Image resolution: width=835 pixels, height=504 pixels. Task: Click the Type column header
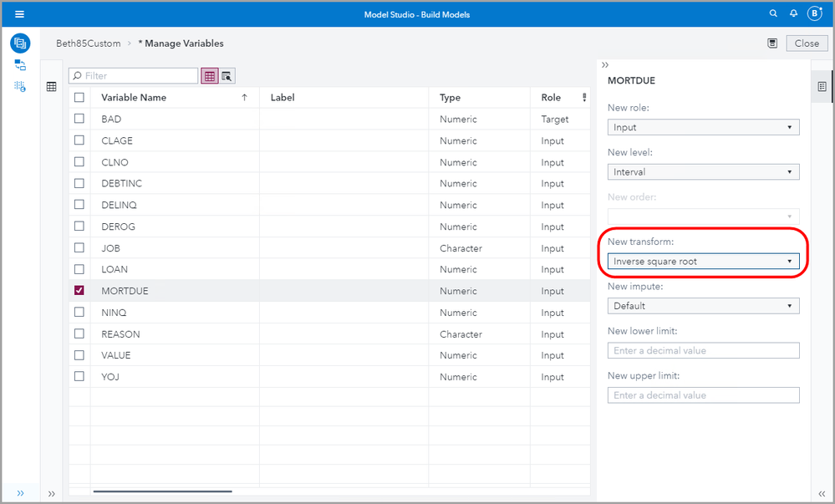tap(479, 98)
